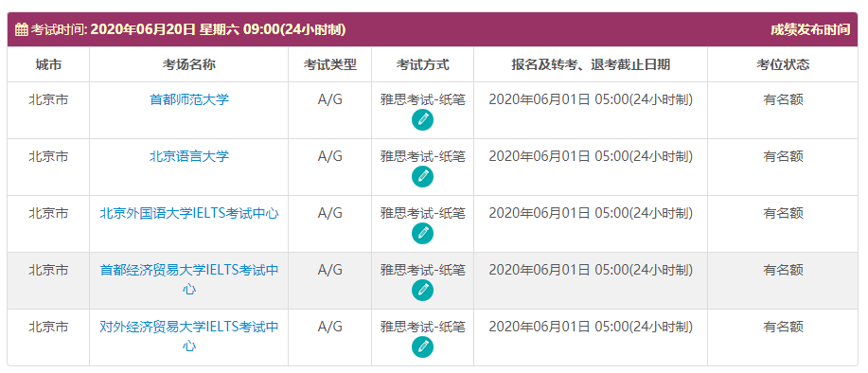868x373 pixels.
Task: Click 雅思考试-纸笔 in 对外经济贸易大学 row
Action: [422, 327]
